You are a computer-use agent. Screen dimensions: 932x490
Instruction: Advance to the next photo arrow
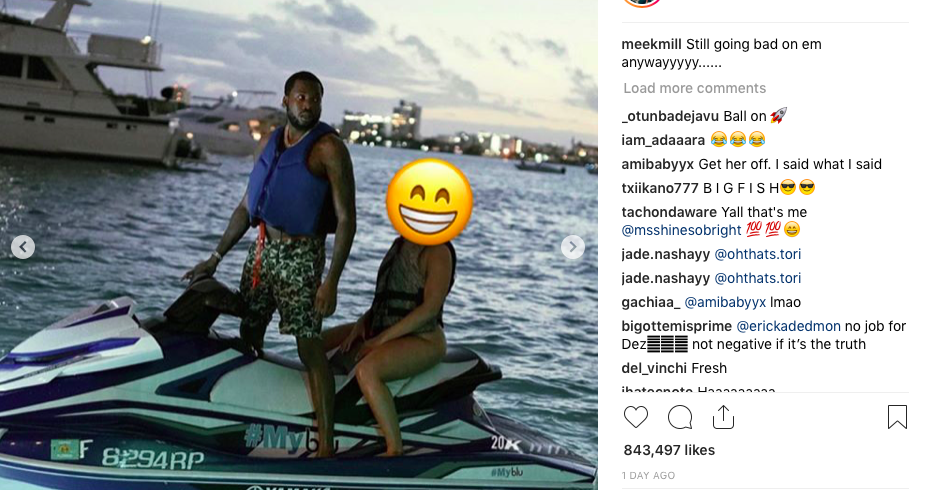pyautogui.click(x=573, y=247)
